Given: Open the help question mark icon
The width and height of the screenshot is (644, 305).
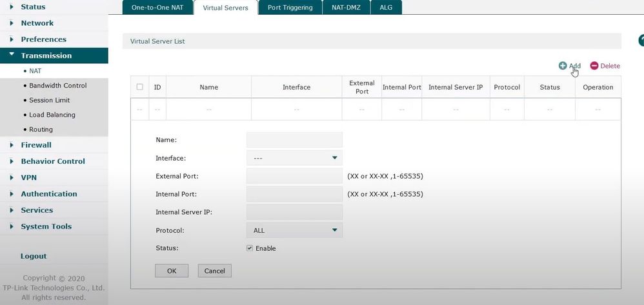Looking at the screenshot, I should click(641, 41).
